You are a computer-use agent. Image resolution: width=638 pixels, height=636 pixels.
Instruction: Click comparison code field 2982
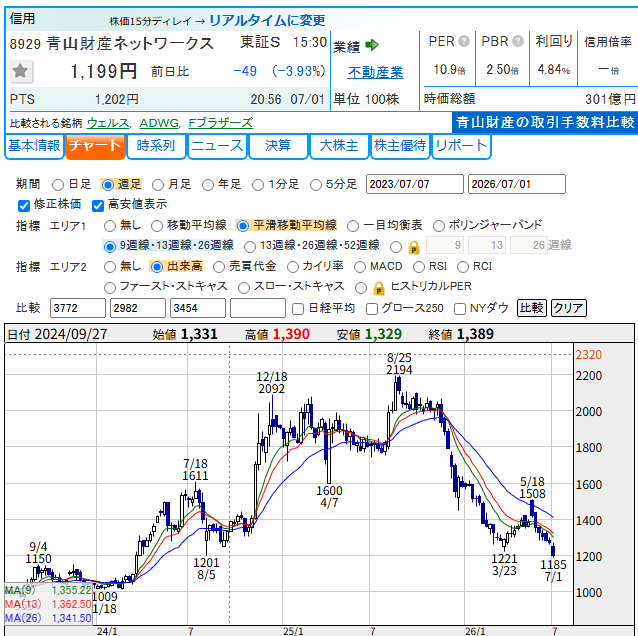click(138, 308)
